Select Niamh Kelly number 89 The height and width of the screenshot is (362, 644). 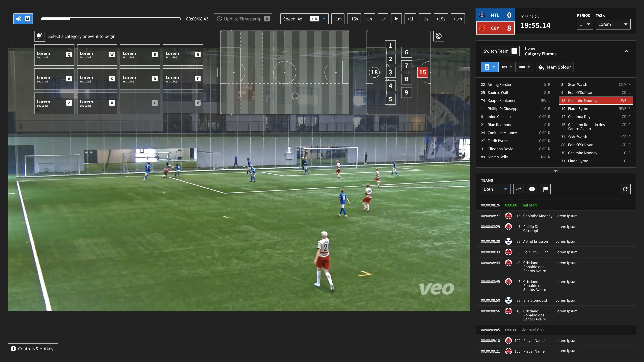(x=516, y=157)
